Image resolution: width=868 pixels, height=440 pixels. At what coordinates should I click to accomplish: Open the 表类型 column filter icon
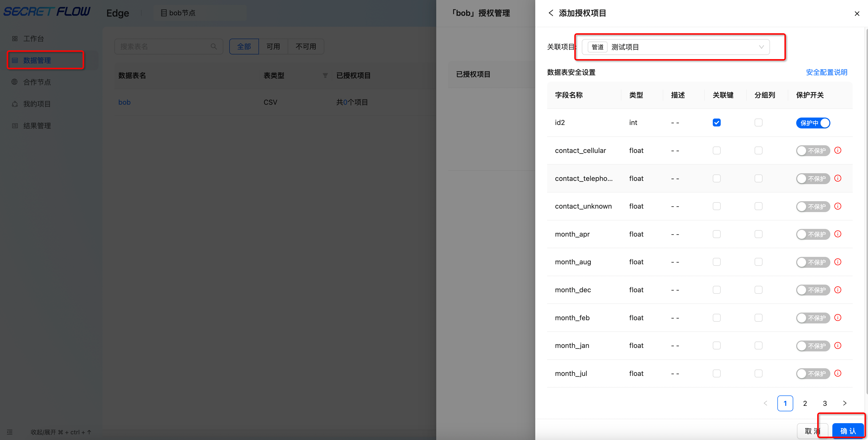click(325, 75)
